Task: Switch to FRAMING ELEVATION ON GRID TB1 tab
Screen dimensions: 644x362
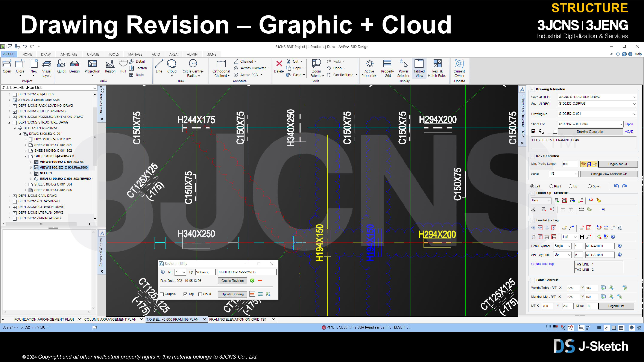Action: 238,319
